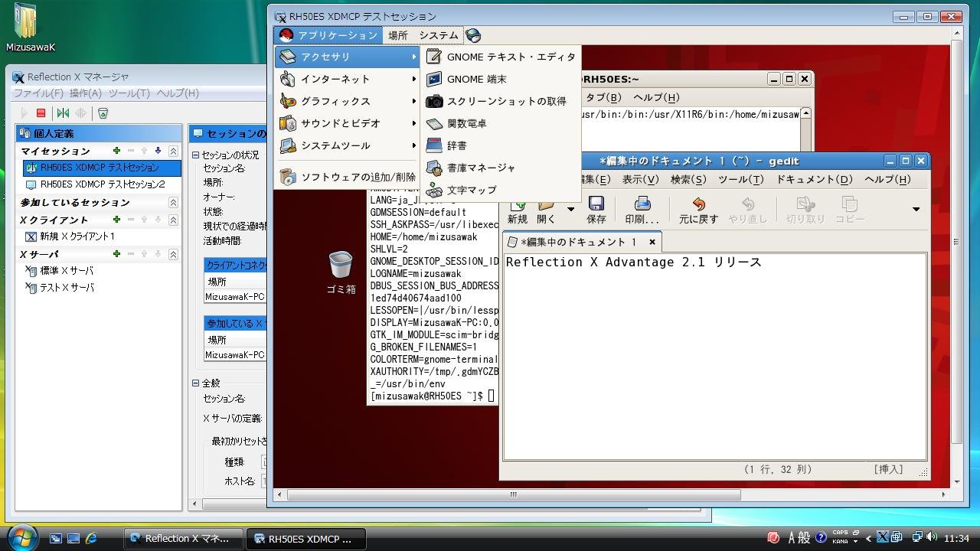This screenshot has height=551, width=980.
Task: Close the 編集中のドキュメント 1 tab in gedit
Action: pyautogui.click(x=652, y=242)
